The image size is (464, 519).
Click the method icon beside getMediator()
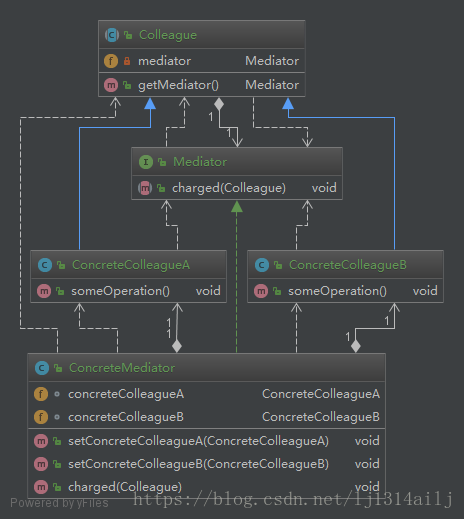coord(111,85)
